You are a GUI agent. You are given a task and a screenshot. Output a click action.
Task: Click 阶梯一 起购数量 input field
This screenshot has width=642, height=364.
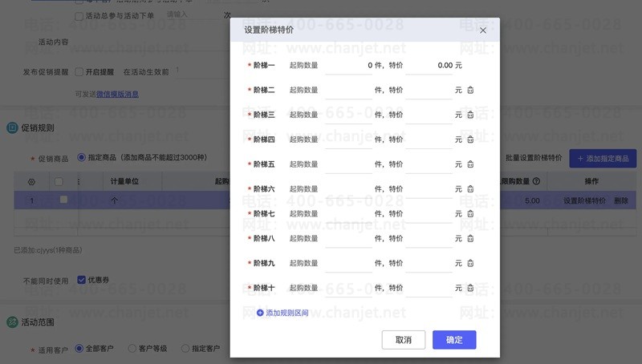[349, 66]
